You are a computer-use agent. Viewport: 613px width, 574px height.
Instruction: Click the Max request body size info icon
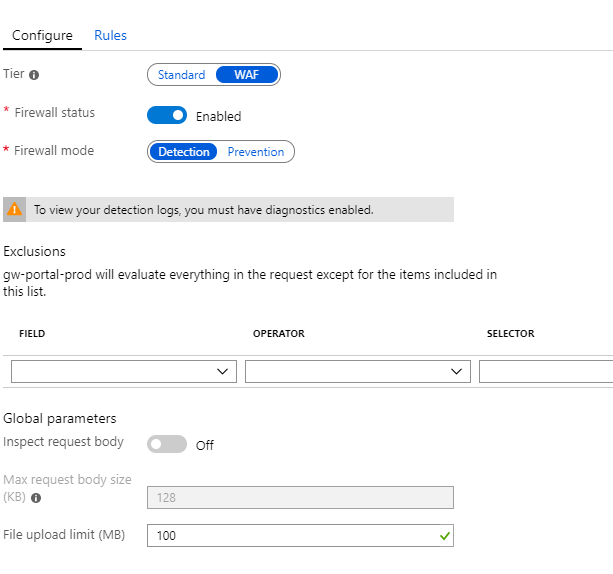coord(36,497)
